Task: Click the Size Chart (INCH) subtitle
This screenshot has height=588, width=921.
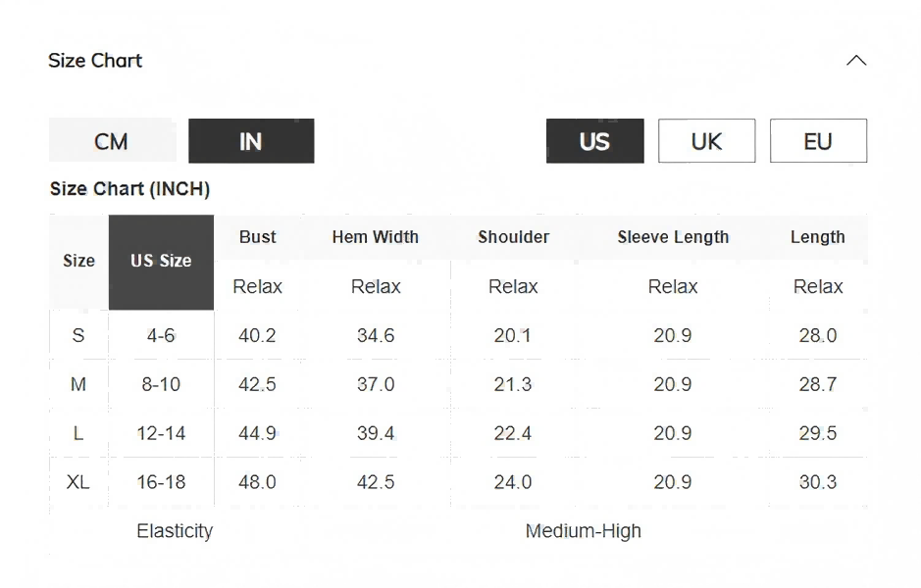Action: (x=129, y=189)
